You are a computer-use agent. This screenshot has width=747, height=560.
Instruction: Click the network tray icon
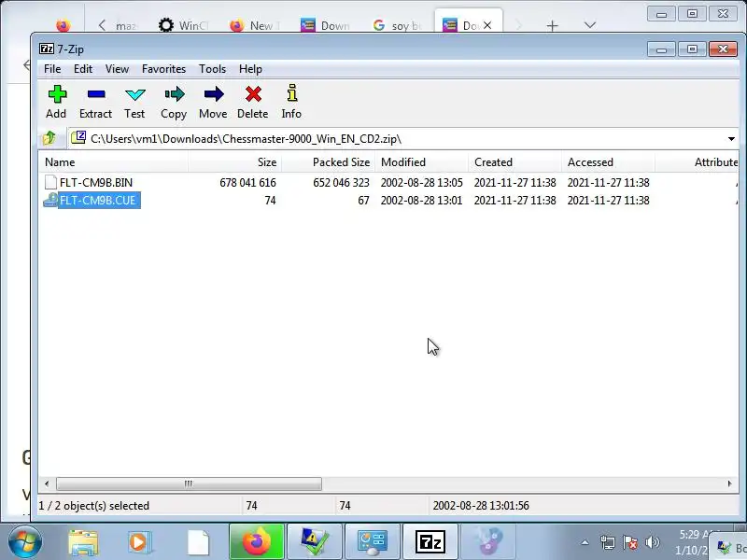click(x=608, y=542)
